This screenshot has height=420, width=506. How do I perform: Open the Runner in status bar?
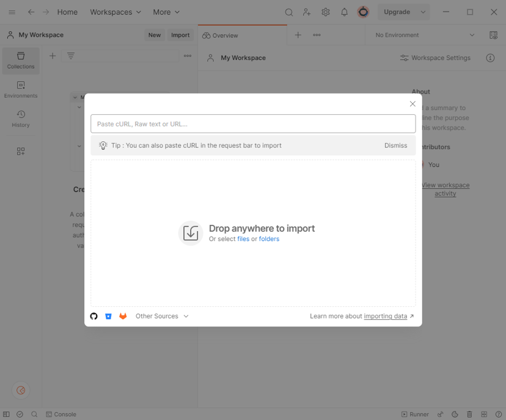tap(415, 414)
